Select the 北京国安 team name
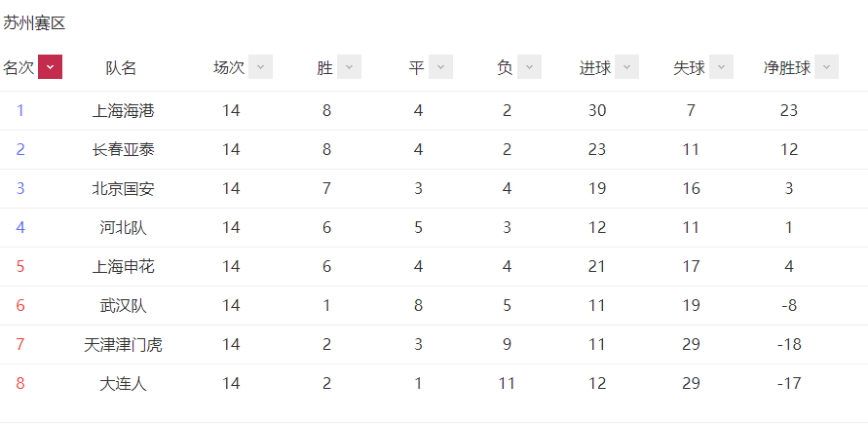Image resolution: width=868 pixels, height=423 pixels. click(x=123, y=189)
